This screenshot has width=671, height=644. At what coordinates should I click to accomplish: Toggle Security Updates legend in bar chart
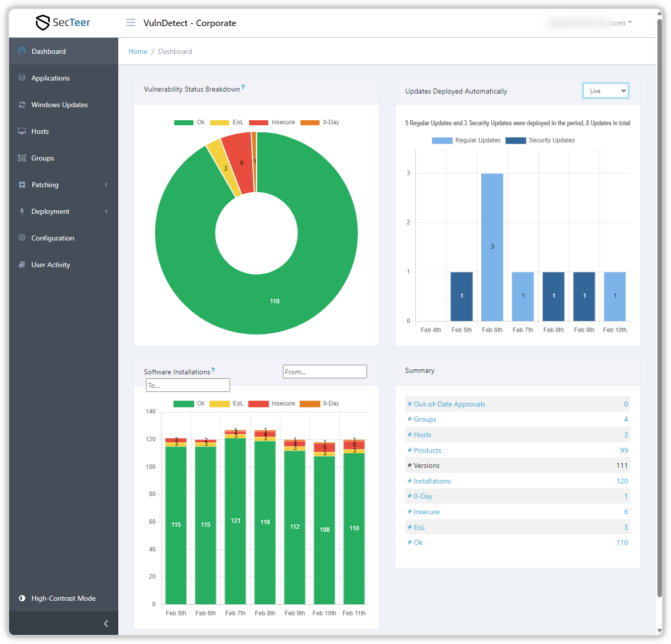click(541, 140)
